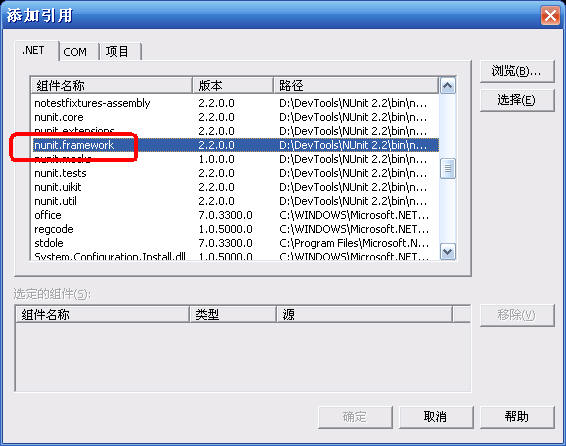The height and width of the screenshot is (446, 566).
Task: Click version 1.0.5000.0 of regcode row
Action: tap(225, 229)
